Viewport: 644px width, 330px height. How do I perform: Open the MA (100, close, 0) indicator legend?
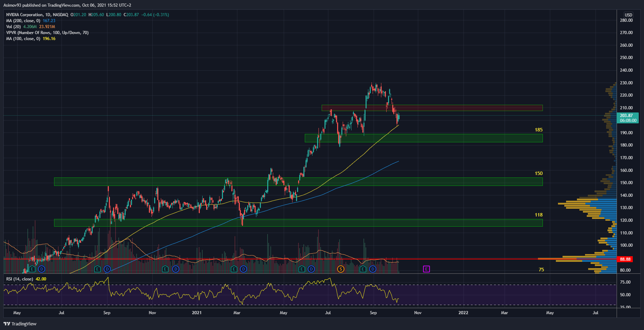click(23, 39)
